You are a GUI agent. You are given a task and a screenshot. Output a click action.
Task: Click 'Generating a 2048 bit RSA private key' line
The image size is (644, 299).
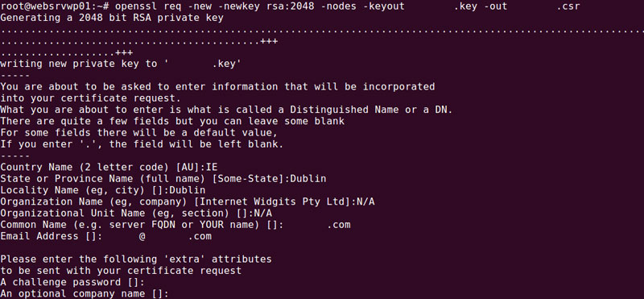point(112,18)
